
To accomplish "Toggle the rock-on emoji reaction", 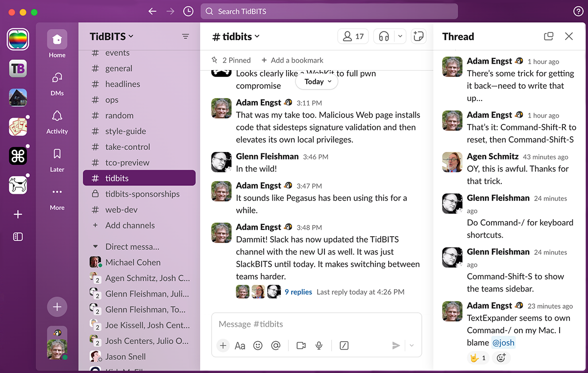I will (478, 358).
